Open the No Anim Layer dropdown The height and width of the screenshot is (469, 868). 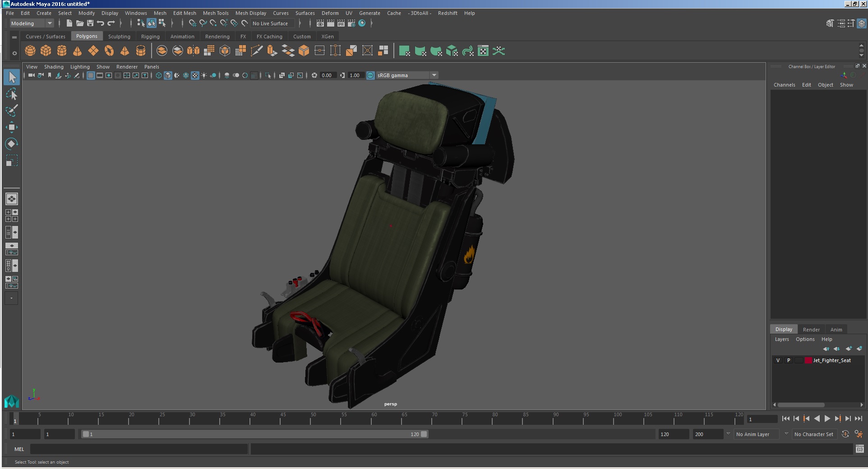pos(757,434)
